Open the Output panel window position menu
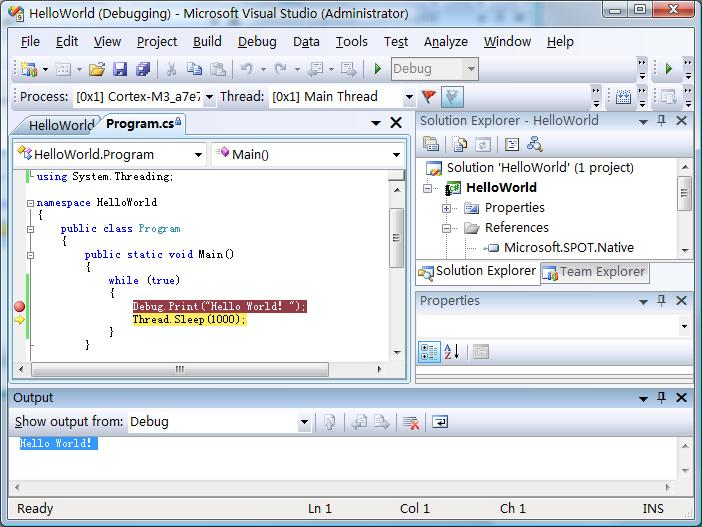702x527 pixels. [x=643, y=398]
